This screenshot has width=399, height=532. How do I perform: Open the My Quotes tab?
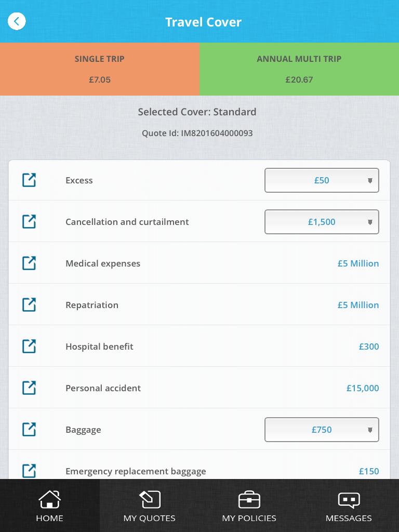[149, 506]
